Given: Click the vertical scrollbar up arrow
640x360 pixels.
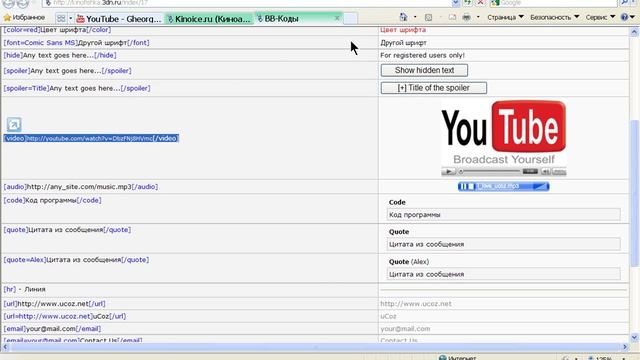Looking at the screenshot, I should [x=634, y=31].
